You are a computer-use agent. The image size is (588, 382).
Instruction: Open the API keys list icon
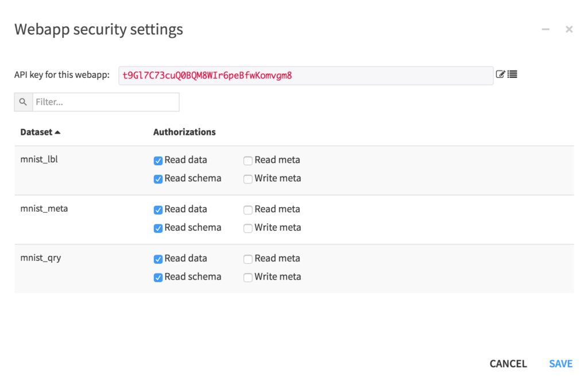click(x=511, y=74)
